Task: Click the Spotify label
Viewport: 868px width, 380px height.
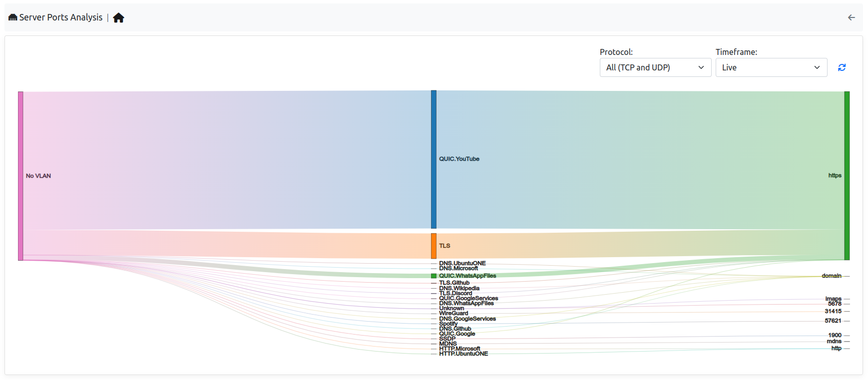Action: pyautogui.click(x=448, y=324)
